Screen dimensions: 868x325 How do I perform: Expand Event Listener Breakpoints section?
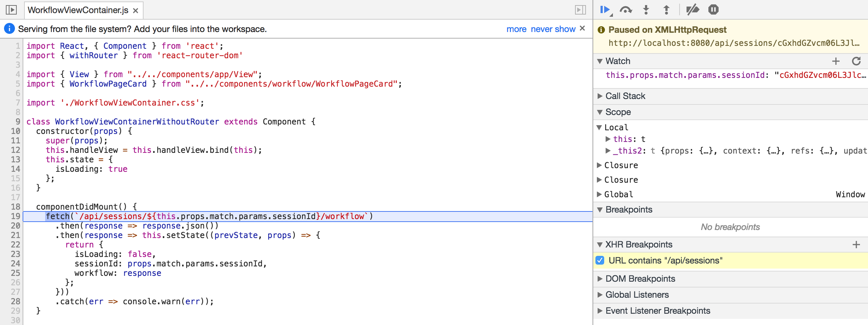tap(600, 311)
